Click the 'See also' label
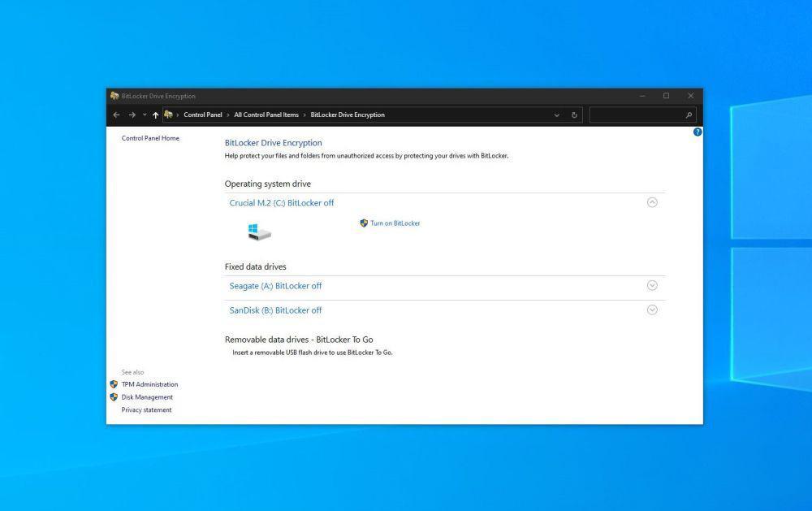Image resolution: width=812 pixels, height=511 pixels. pos(132,372)
